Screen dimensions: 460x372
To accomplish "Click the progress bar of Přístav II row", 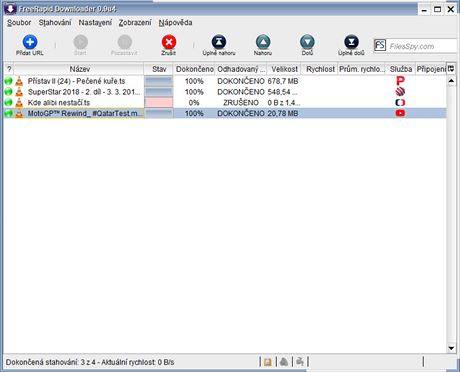I will pyautogui.click(x=159, y=81).
